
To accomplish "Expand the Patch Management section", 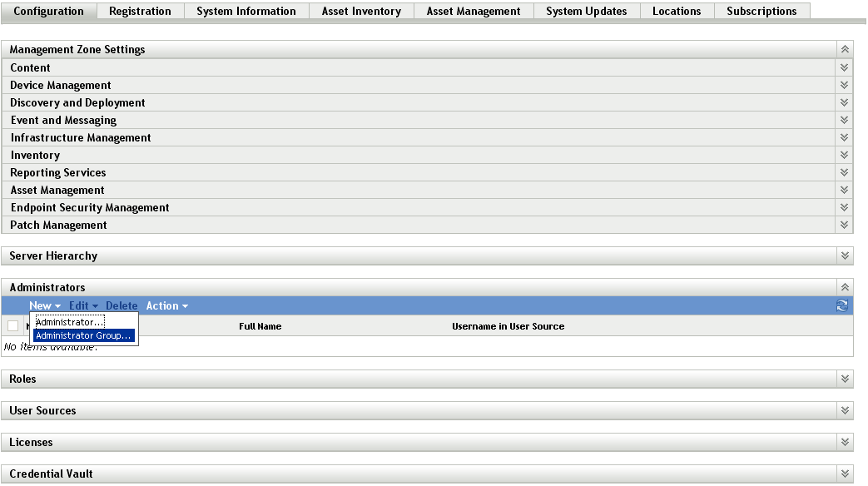I will coord(843,225).
